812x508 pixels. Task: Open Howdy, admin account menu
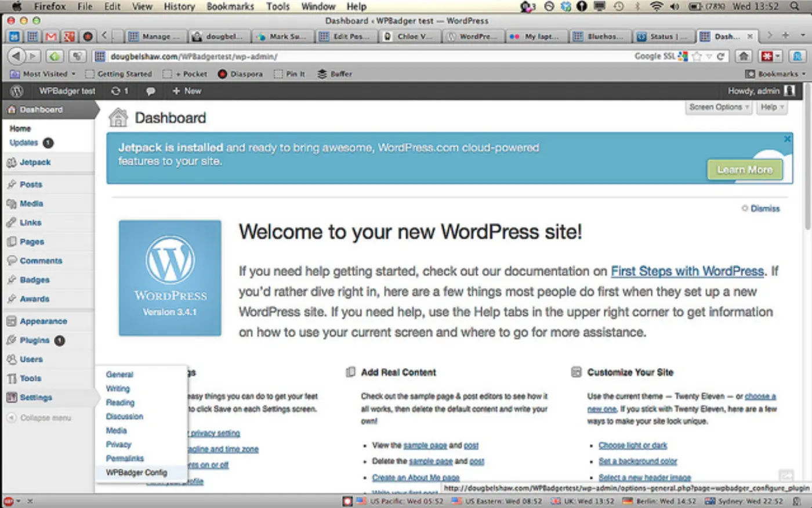pyautogui.click(x=761, y=91)
